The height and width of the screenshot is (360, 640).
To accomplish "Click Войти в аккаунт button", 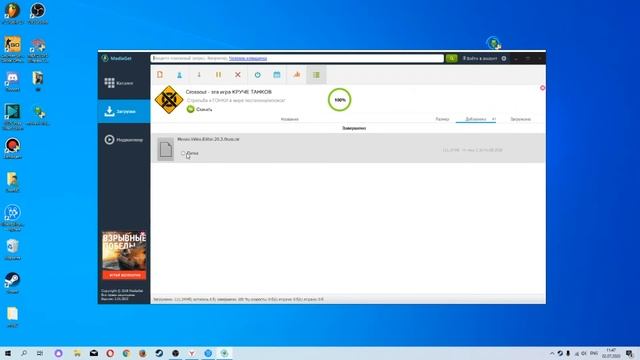I will pos(480,58).
